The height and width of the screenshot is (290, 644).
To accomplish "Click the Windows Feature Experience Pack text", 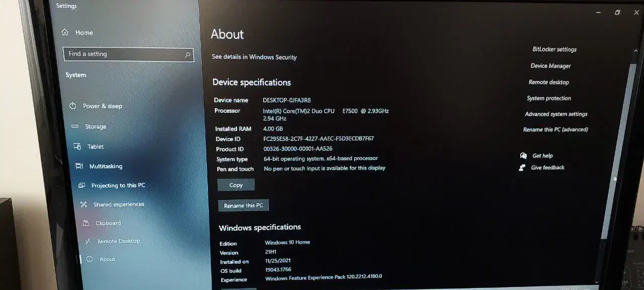I will (324, 277).
